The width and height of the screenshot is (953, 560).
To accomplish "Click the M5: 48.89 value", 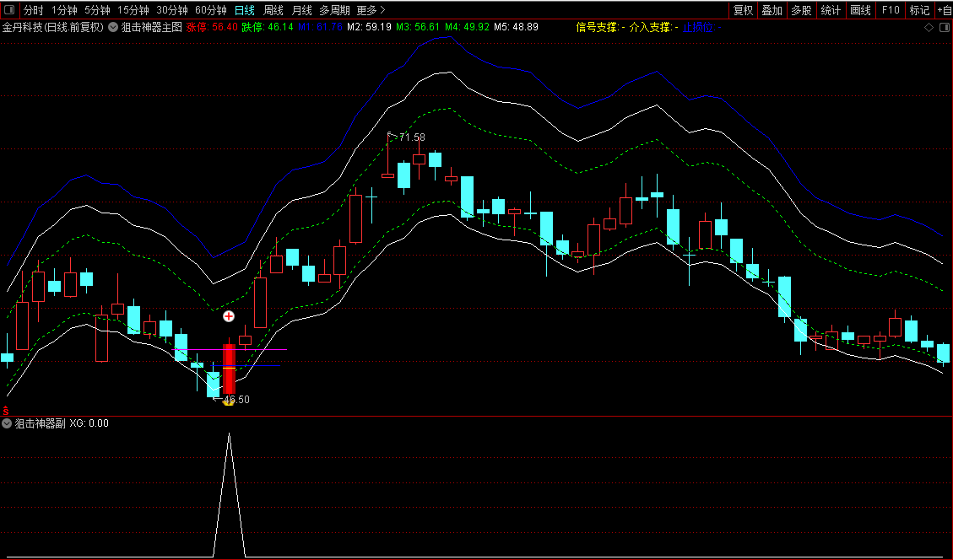I will click(516, 27).
